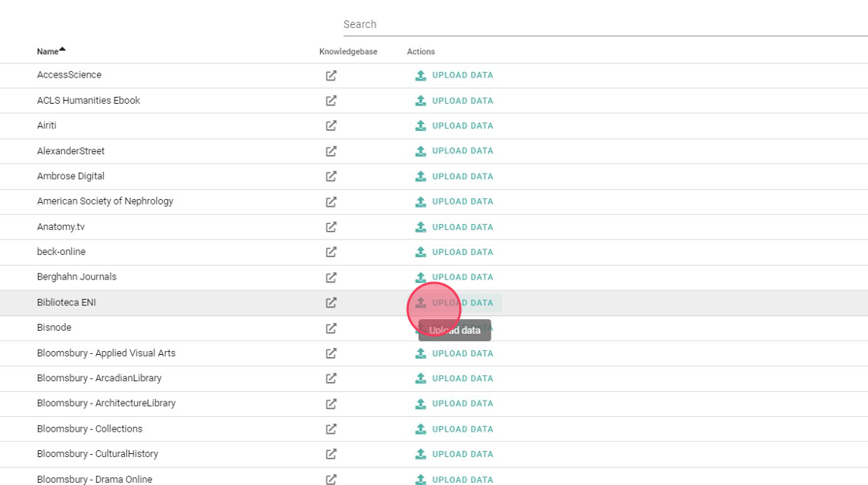
Task: Select the ACLS Humanities Ebook name
Action: point(88,100)
